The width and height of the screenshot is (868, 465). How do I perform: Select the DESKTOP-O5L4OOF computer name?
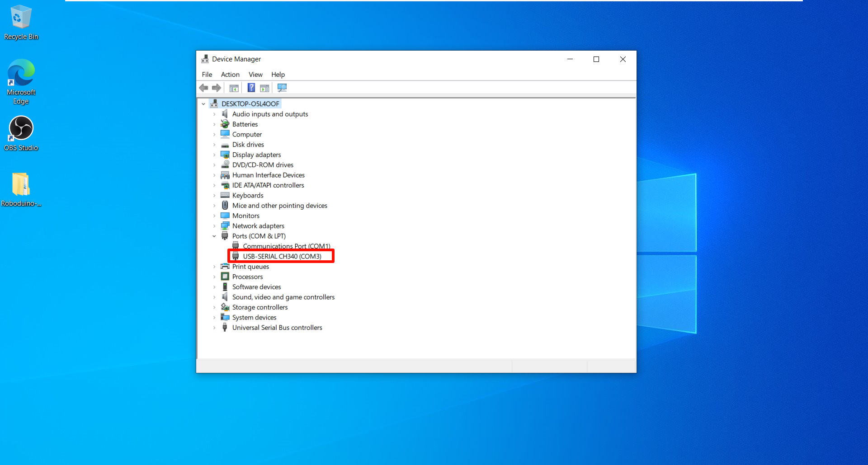[x=250, y=104]
